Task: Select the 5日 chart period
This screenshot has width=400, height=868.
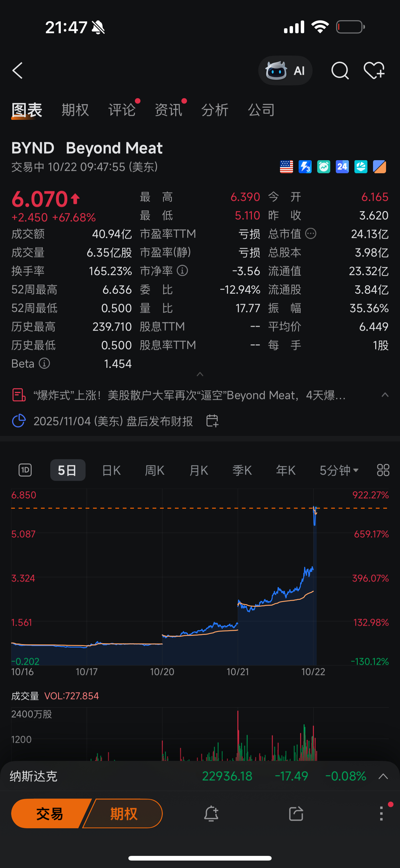Action: pyautogui.click(x=68, y=470)
